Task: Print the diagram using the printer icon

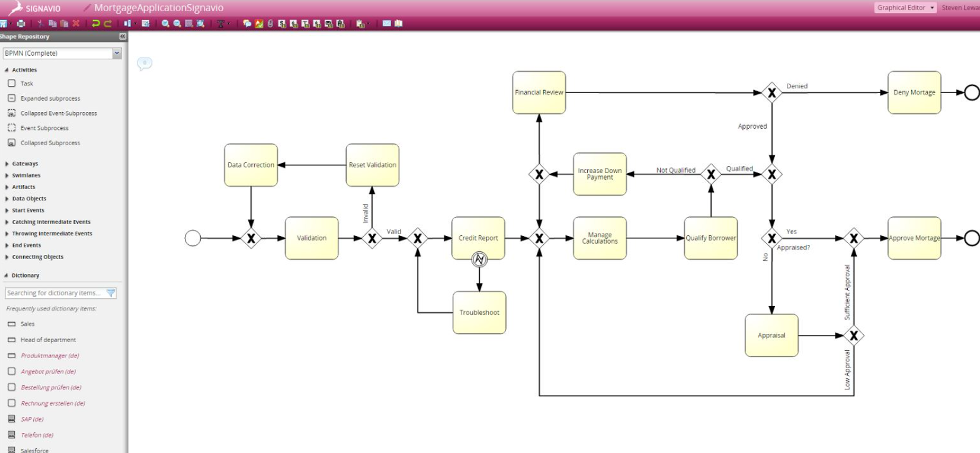Action: [21, 24]
